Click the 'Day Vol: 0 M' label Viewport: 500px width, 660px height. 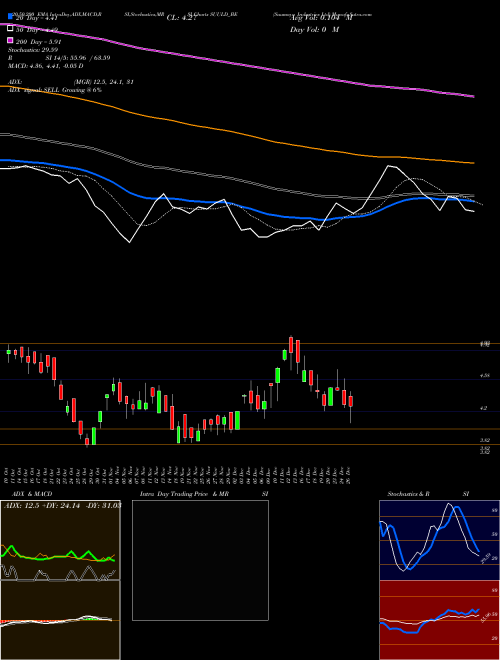[x=314, y=30]
